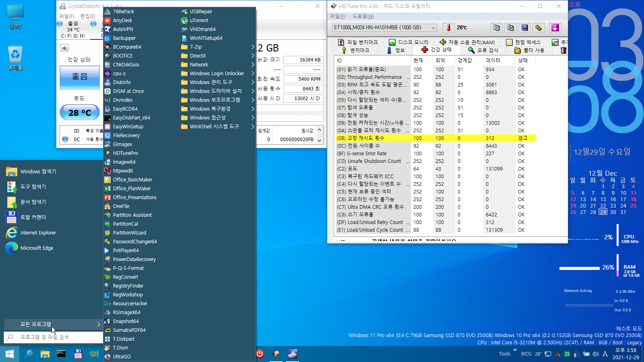Image resolution: width=644 pixels, height=362 pixels.
Task: Launch ResourceHacker from the programs list
Action: pos(130,304)
